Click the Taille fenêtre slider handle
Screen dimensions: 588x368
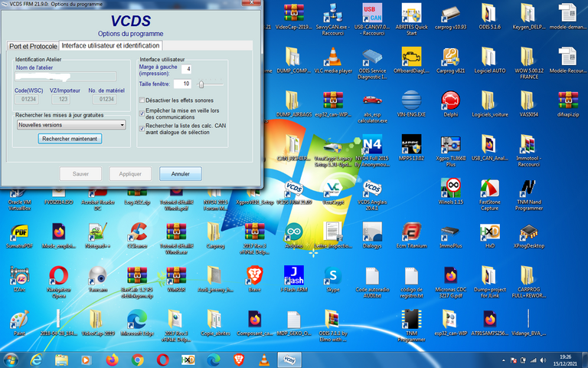pyautogui.click(x=201, y=84)
